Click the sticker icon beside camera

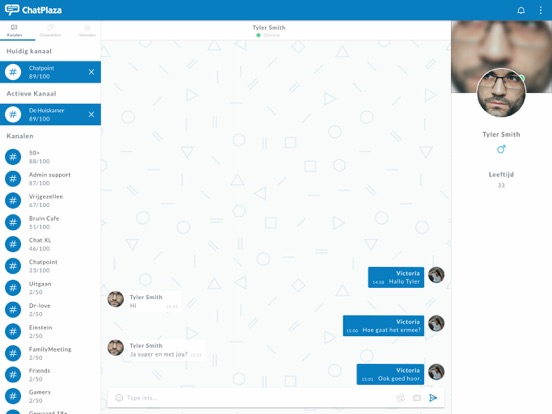pos(401,398)
